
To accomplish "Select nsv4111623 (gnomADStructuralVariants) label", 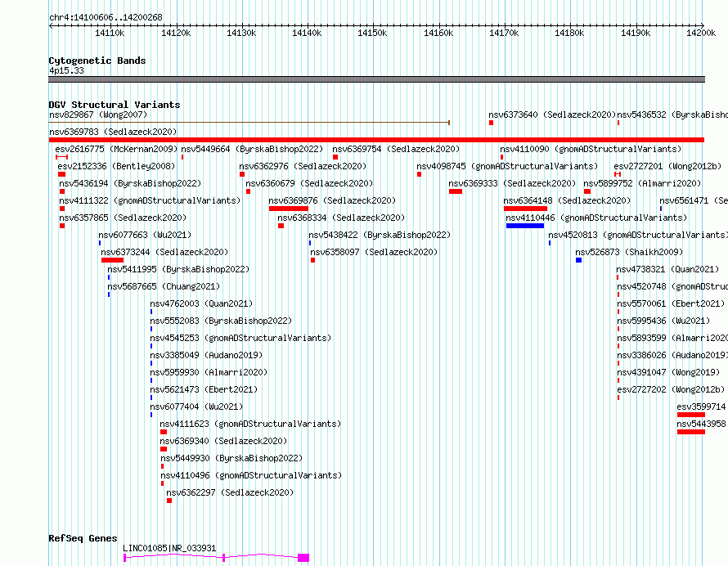I will point(250,424).
